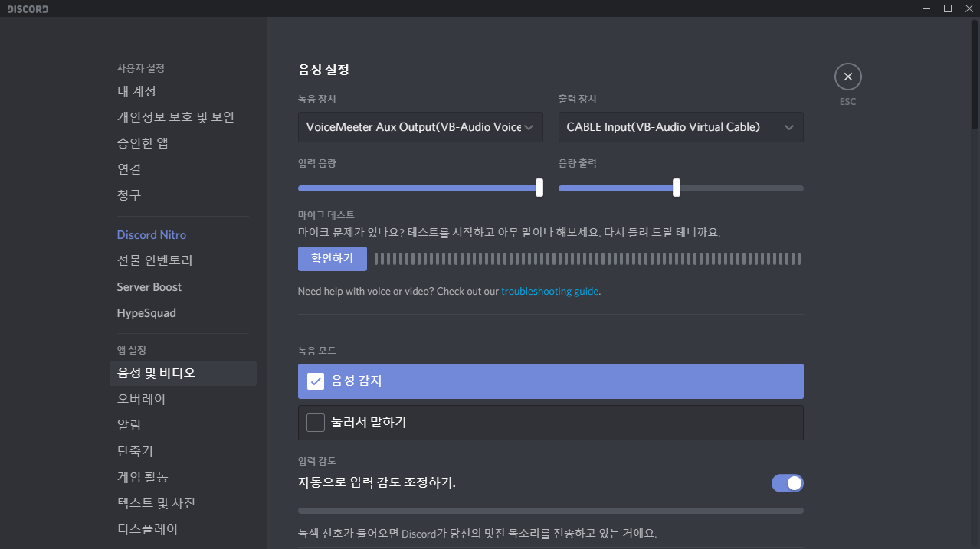Viewport: 980px width, 549px height.
Task: Select 음성 및 비디오 in sidebar
Action: pos(182,374)
